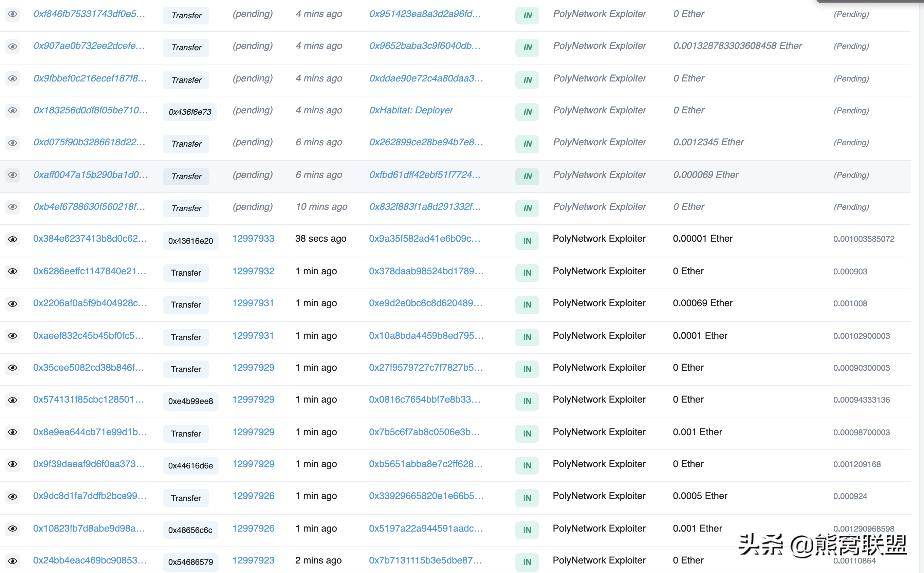Click method badge 0x48656c6c
This screenshot has height=573, width=924.
[x=190, y=530]
